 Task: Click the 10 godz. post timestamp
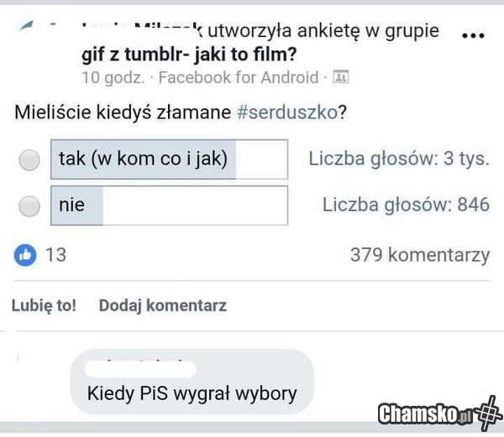(113, 77)
